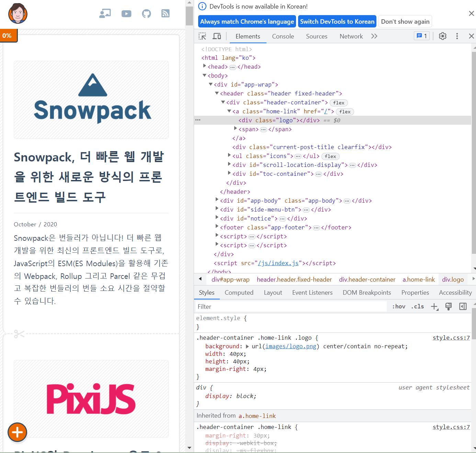The width and height of the screenshot is (476, 453).
Task: Toggle flex badge on home-link anchor
Action: coord(345,112)
